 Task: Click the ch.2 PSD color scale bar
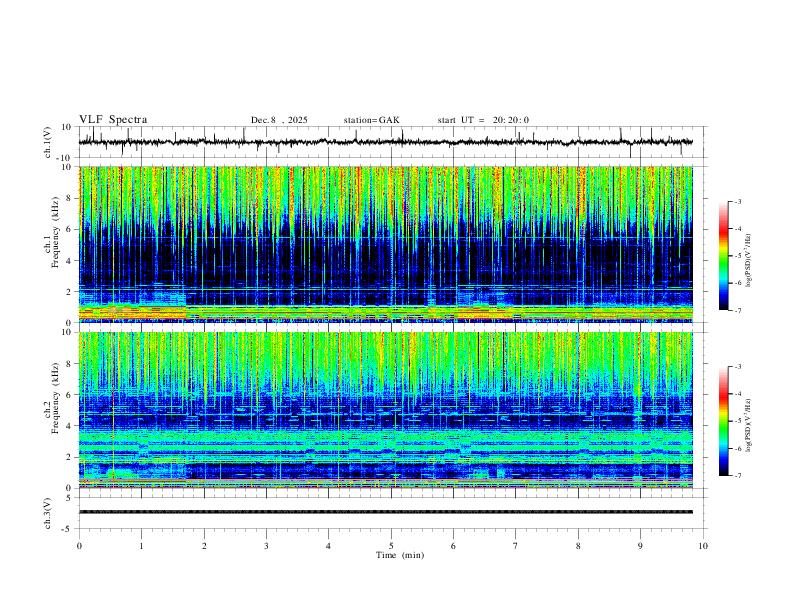724,421
